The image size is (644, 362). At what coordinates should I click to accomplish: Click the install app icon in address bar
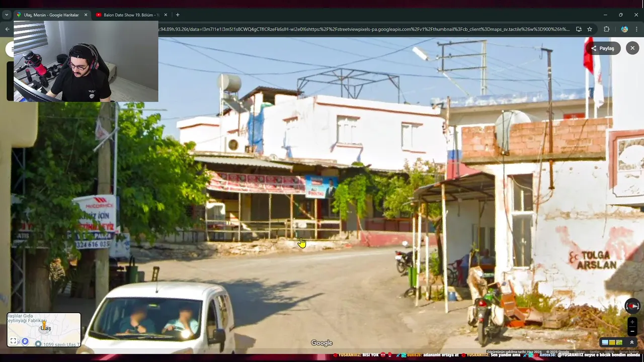pos(579,29)
